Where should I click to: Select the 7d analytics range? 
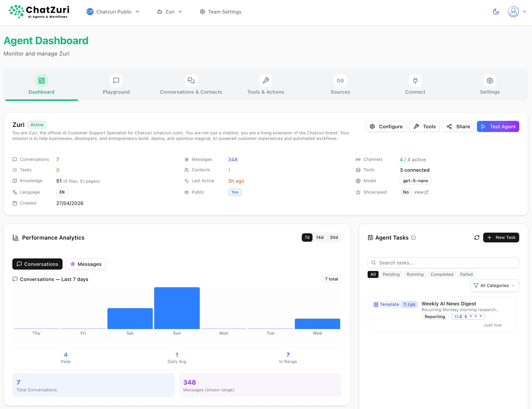(x=307, y=237)
